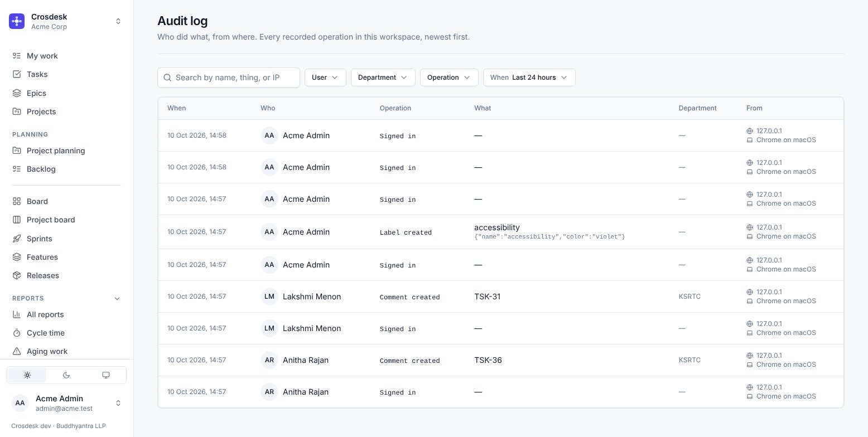The image size is (868, 437).
Task: Click the Backlog list icon
Action: (x=17, y=169)
